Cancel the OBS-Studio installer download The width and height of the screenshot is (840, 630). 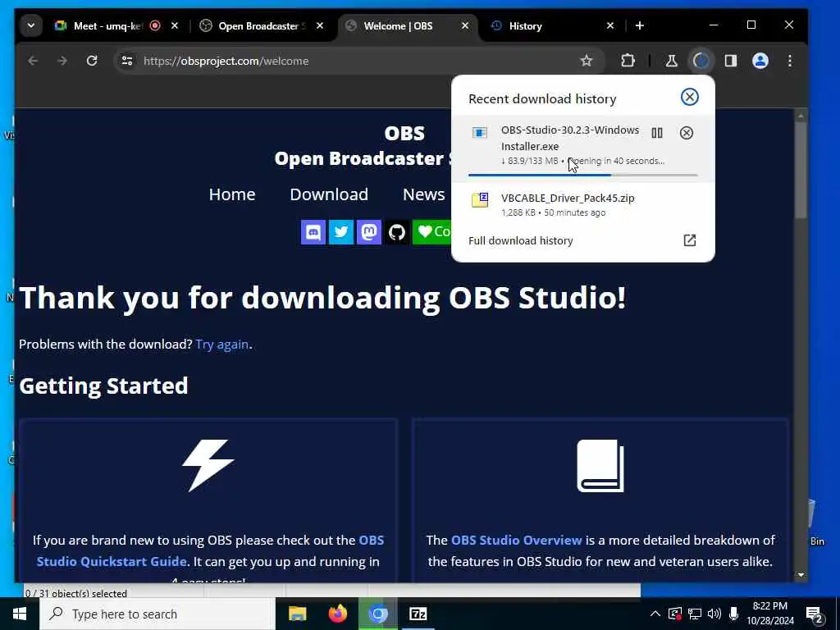coord(687,133)
